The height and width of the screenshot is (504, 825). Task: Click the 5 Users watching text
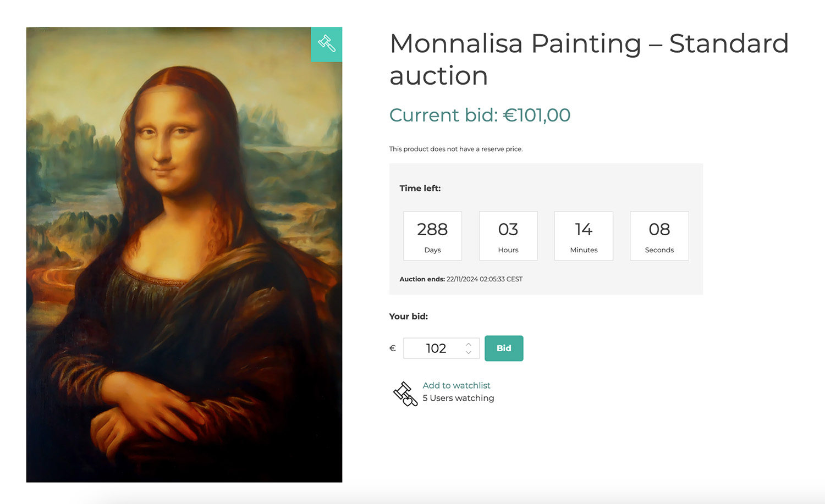pyautogui.click(x=458, y=398)
